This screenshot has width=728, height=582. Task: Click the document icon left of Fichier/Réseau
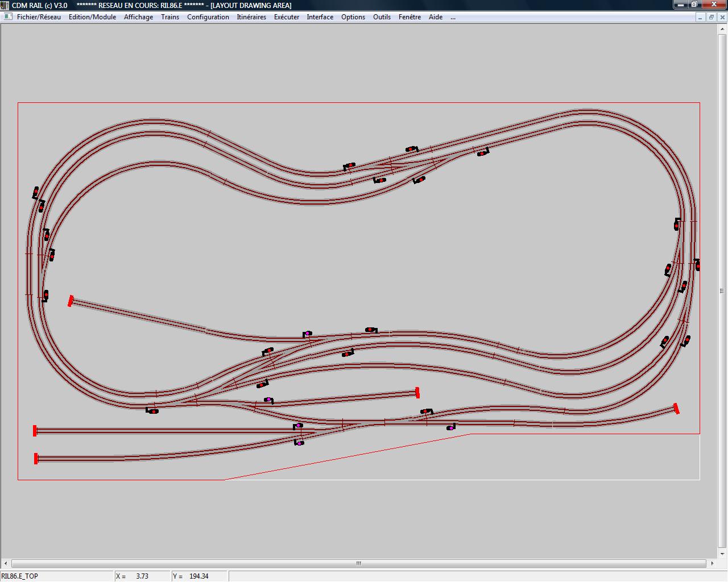click(x=8, y=16)
